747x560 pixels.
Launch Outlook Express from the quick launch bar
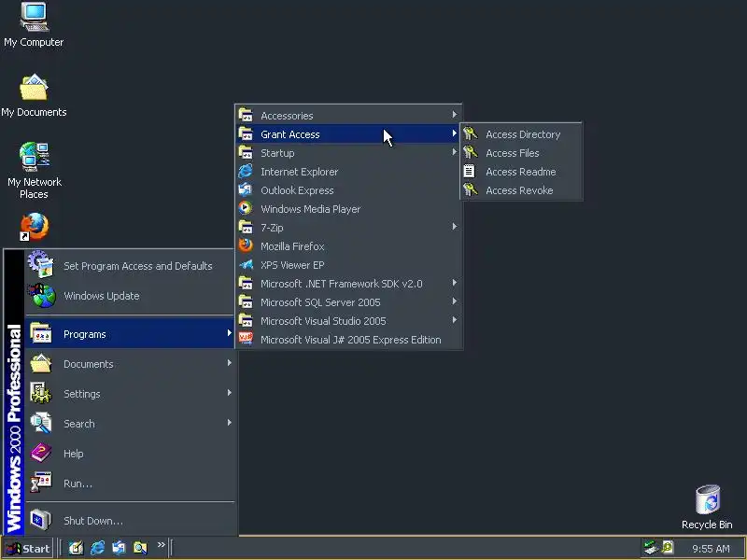point(119,548)
